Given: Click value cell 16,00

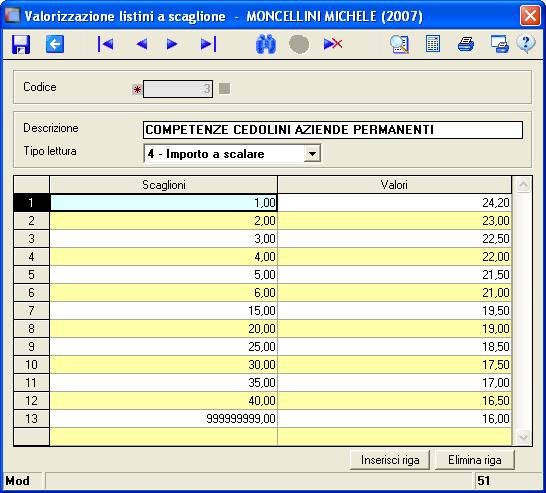Looking at the screenshot, I should [395, 418].
